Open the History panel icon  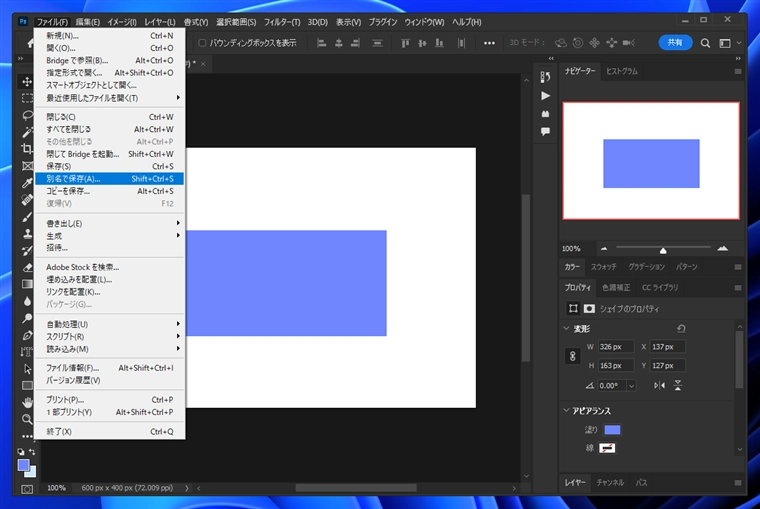click(x=545, y=77)
